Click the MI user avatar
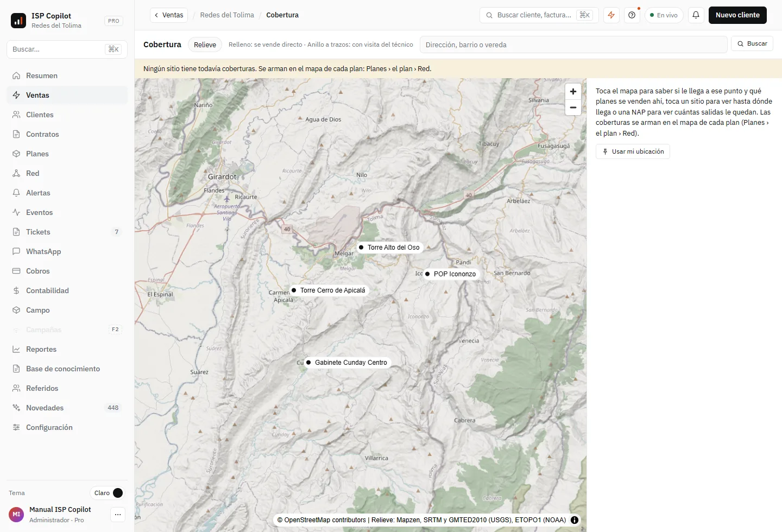This screenshot has height=532, width=782. (16, 515)
